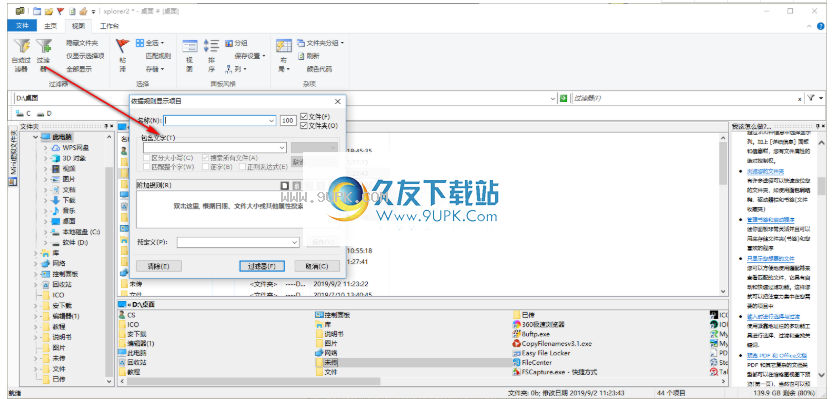Click the 全选 select-all grid icon

tap(140, 43)
